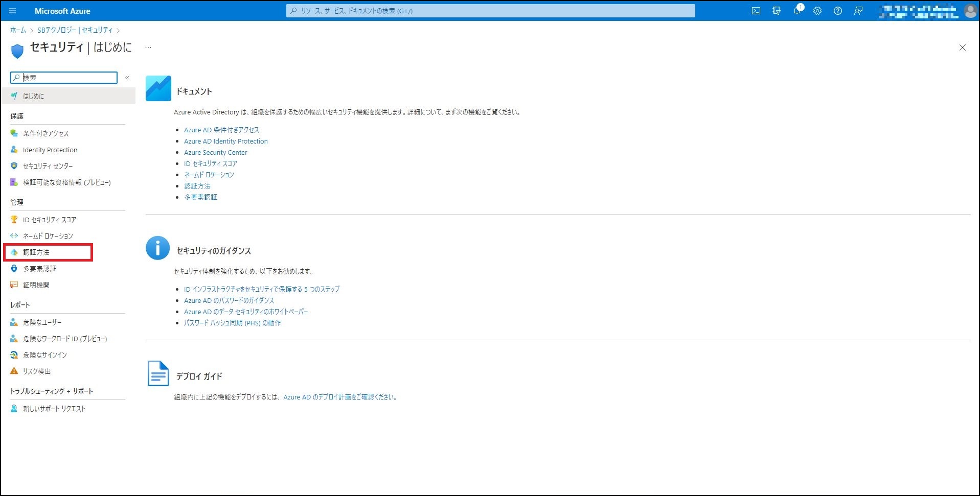The width and height of the screenshot is (980, 496).
Task: Open the ellipsis more-options menu by title
Action: point(148,48)
